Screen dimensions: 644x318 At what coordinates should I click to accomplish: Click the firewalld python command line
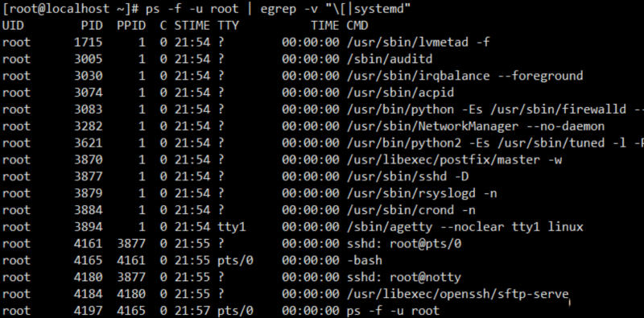[x=494, y=109]
